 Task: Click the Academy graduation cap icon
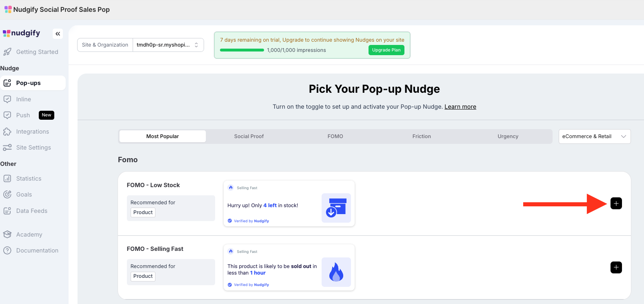tap(7, 235)
